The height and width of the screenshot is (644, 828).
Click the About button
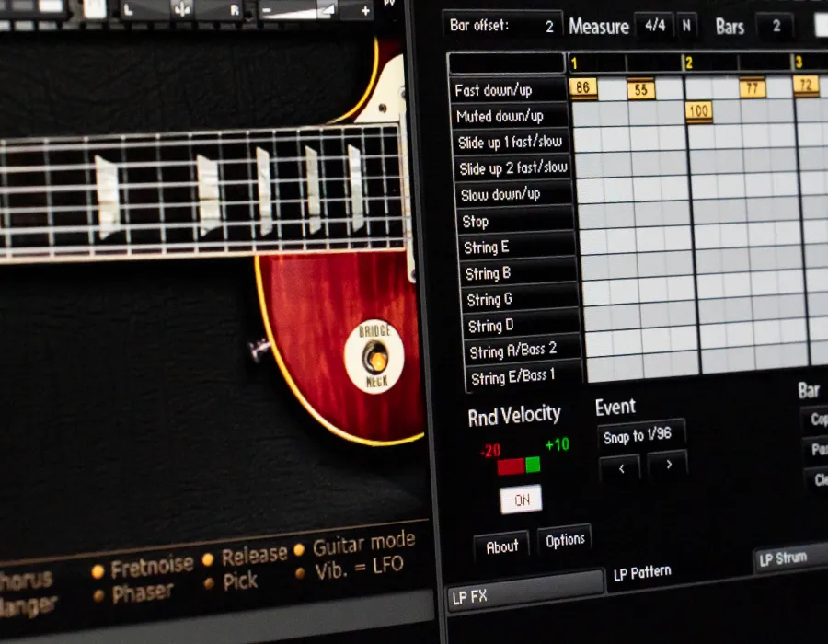501,546
